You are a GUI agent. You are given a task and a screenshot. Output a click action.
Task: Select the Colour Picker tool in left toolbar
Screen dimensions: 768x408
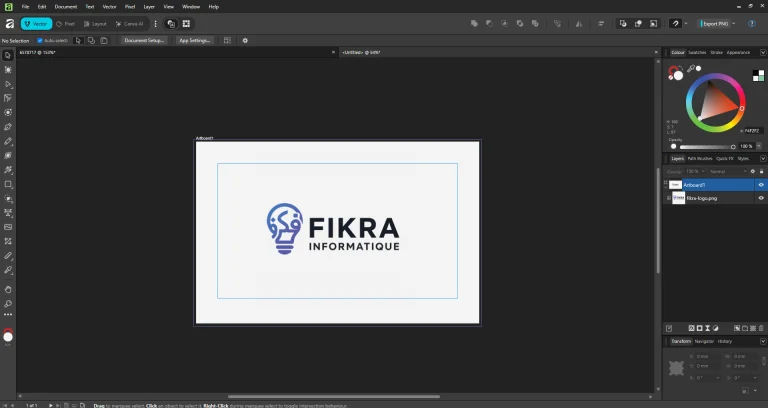click(x=8, y=270)
